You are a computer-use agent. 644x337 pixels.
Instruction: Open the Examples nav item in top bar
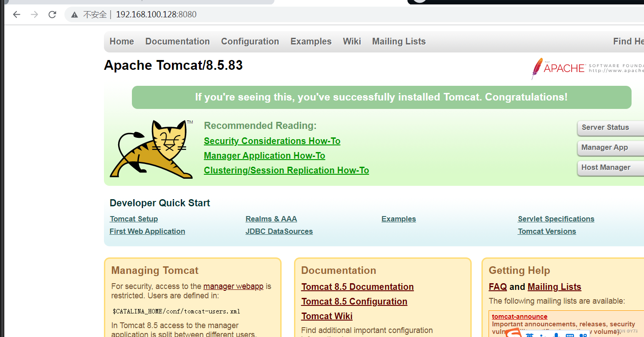coord(311,41)
